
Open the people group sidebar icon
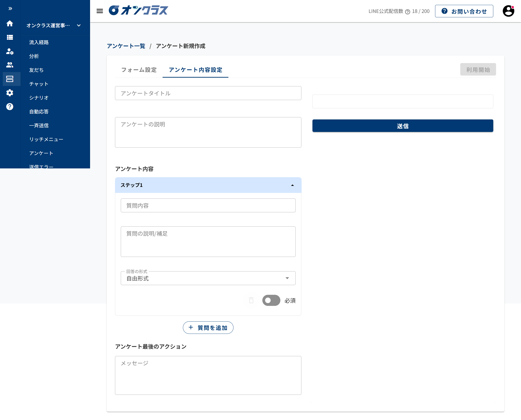pos(10,65)
